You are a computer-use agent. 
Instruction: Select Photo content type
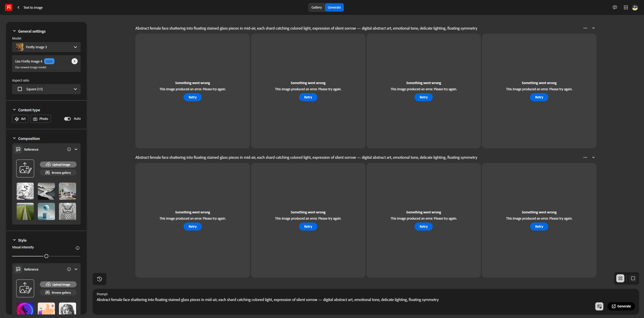tap(40, 119)
